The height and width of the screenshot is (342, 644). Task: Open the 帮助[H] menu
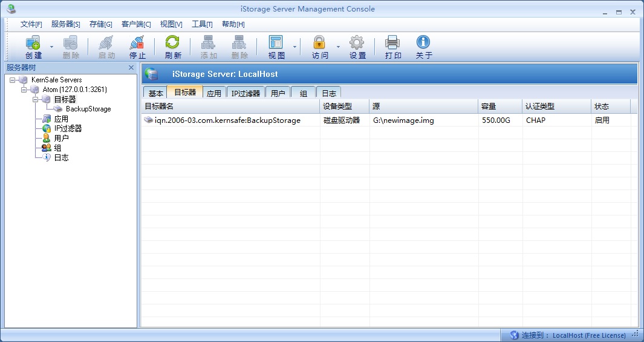coord(233,24)
